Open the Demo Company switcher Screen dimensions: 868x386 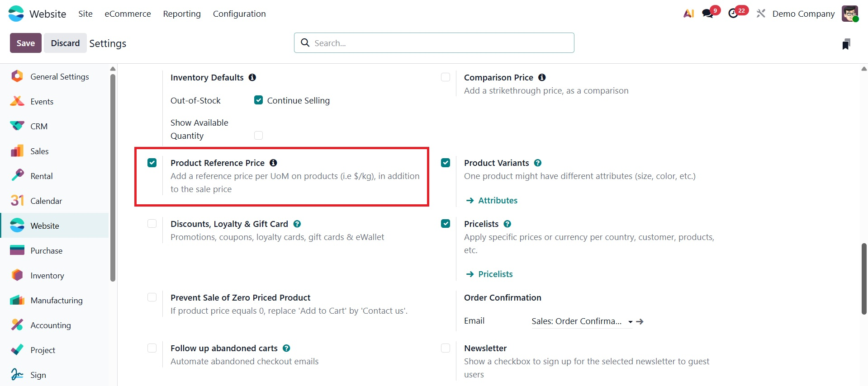point(803,14)
